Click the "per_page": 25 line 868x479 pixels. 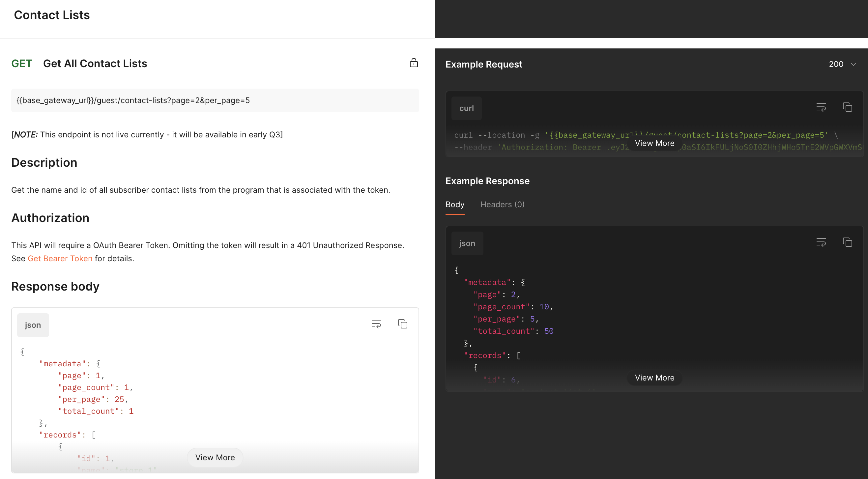(x=93, y=400)
